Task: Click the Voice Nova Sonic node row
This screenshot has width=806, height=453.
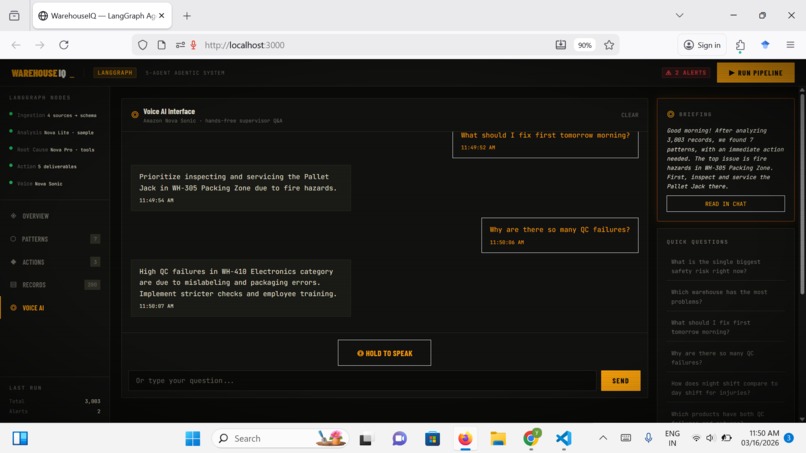Action: pos(36,184)
